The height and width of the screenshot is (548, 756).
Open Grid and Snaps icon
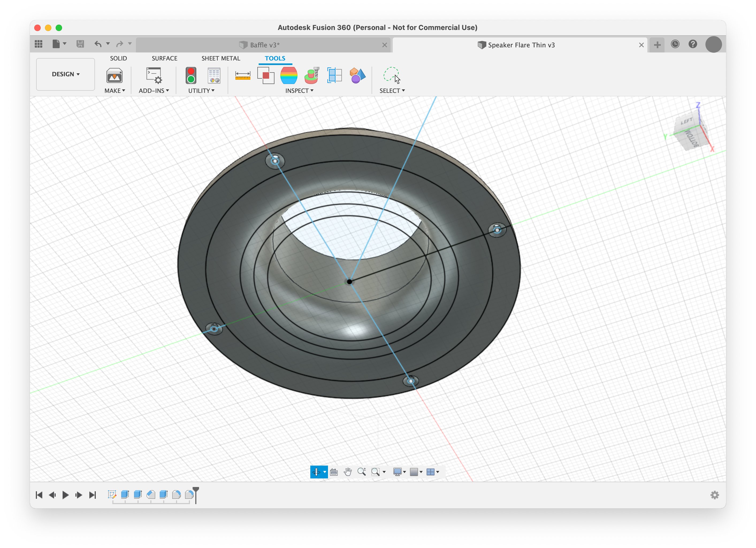(x=414, y=472)
